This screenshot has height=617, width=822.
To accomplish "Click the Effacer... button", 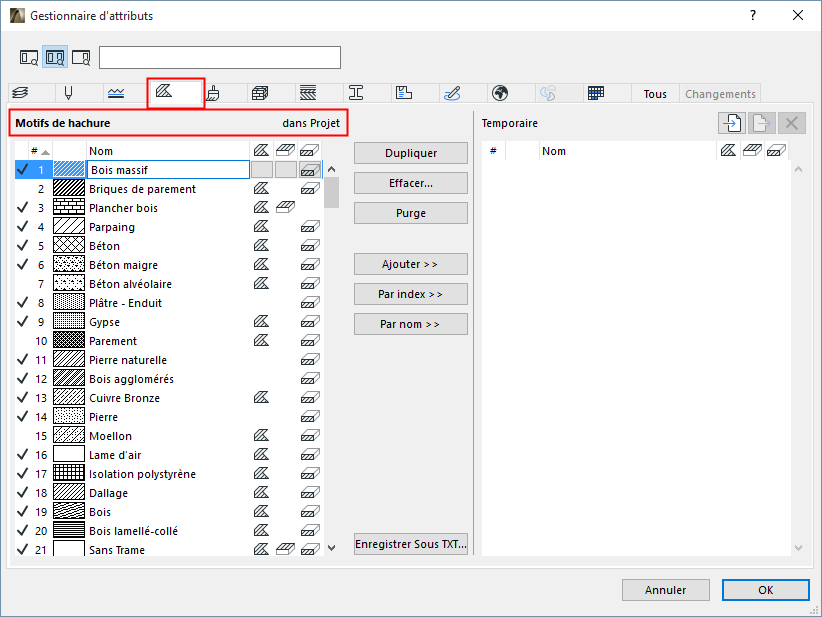I will 410,183.
